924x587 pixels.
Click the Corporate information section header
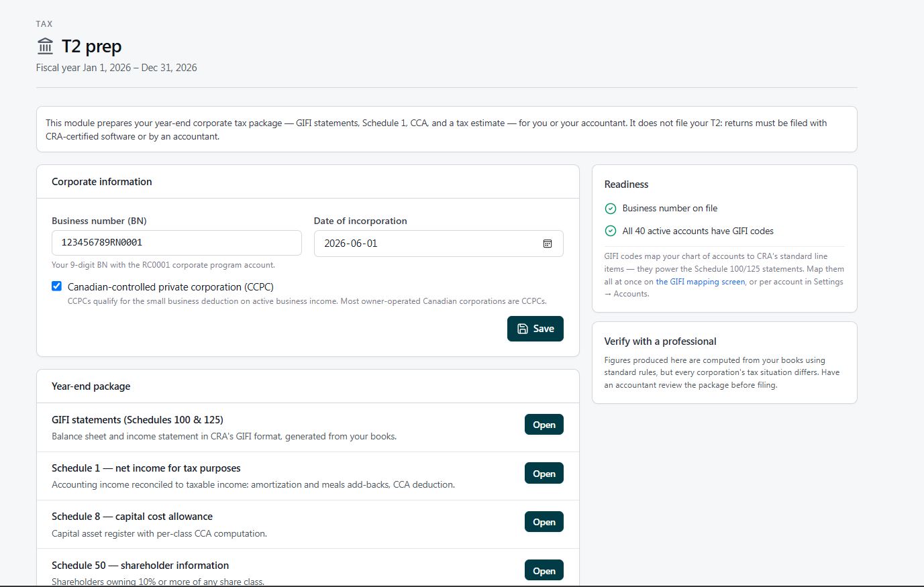coord(102,182)
